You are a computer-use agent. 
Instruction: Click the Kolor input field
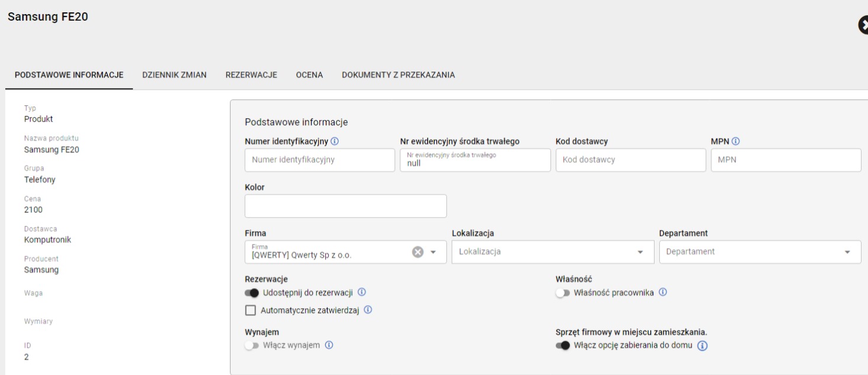[346, 206]
